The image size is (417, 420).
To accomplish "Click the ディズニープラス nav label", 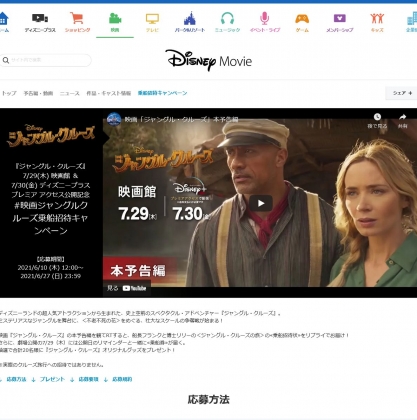I will tap(40, 30).
